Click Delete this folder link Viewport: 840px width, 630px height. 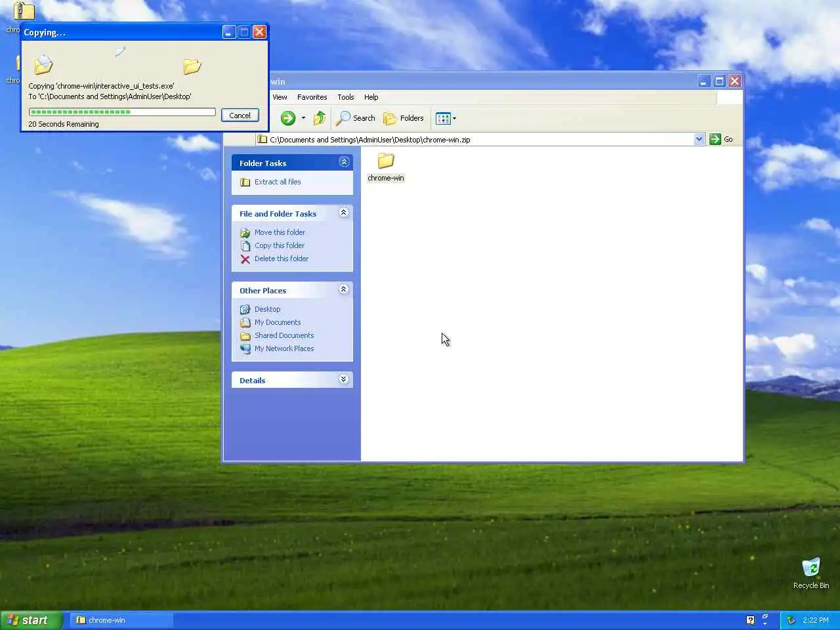tap(282, 259)
